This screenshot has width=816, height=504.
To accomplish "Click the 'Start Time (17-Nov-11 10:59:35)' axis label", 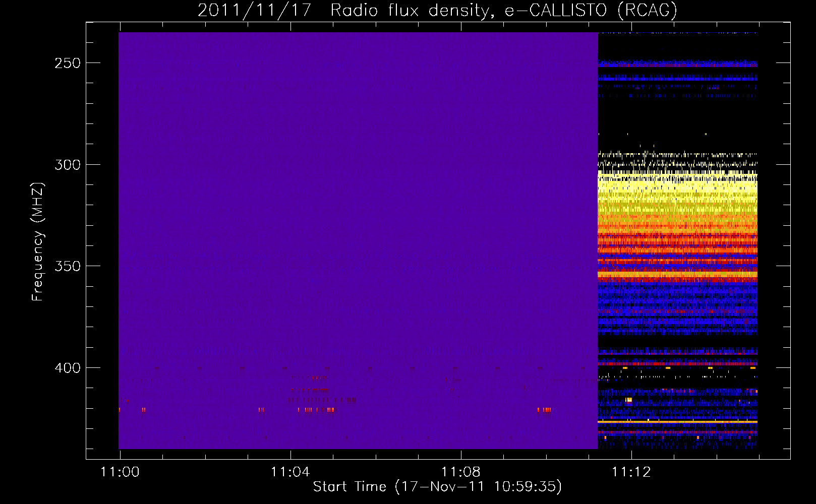I will (x=437, y=487).
